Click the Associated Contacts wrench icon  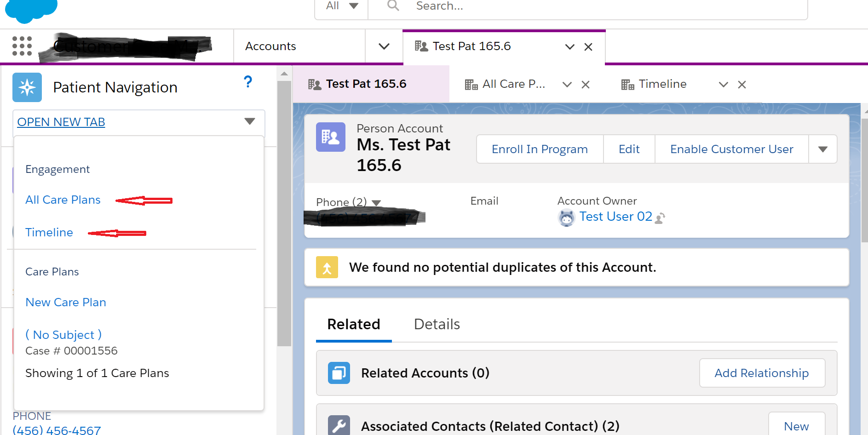[x=339, y=426]
